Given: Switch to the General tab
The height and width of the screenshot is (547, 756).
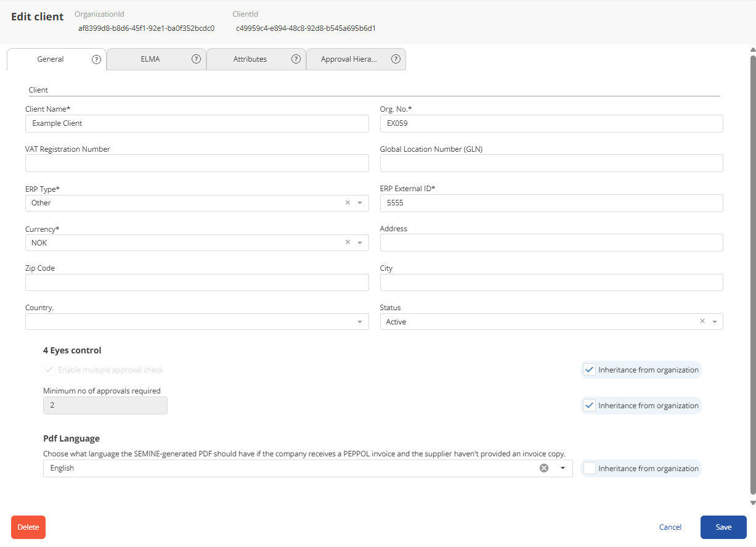Looking at the screenshot, I should click(57, 59).
